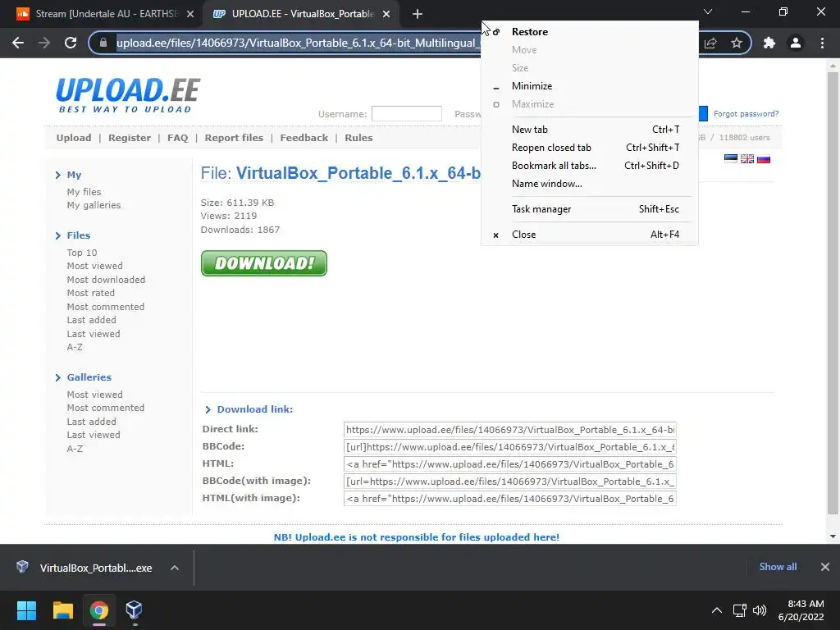Select the HTML(with image) code field
This screenshot has width=840, height=630.
pyautogui.click(x=510, y=499)
